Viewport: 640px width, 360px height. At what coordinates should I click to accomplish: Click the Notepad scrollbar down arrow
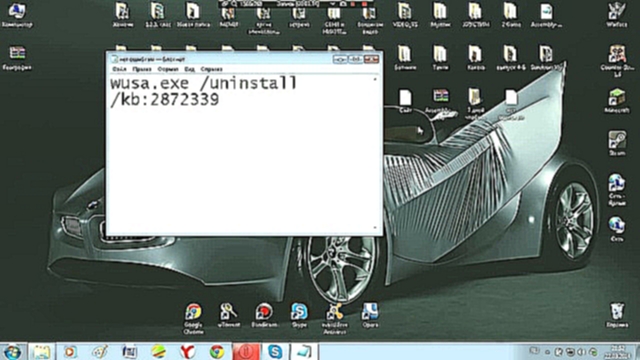(375, 228)
